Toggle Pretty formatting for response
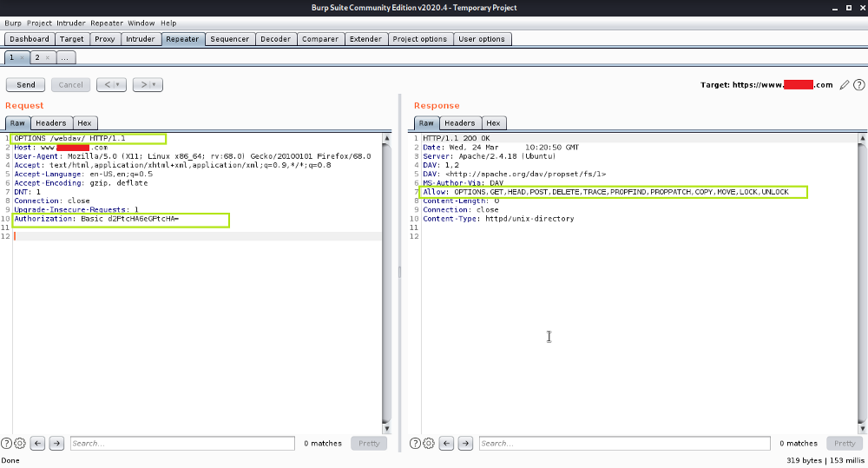This screenshot has width=868, height=468. pyautogui.click(x=845, y=443)
